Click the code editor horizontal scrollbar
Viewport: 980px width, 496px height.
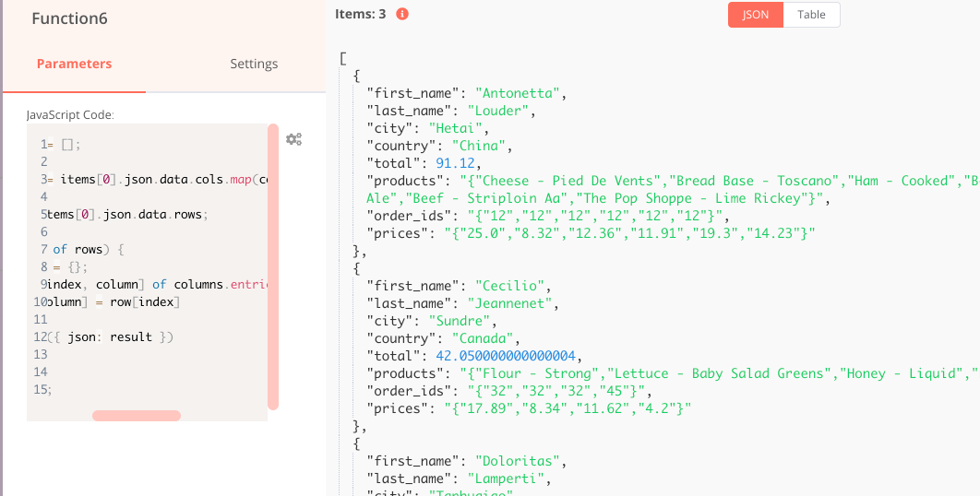tap(137, 416)
